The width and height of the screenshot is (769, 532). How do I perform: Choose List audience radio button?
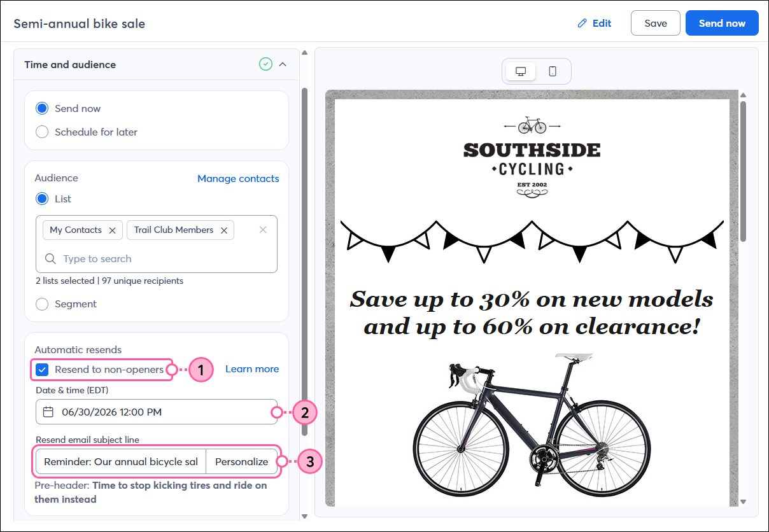click(x=42, y=199)
